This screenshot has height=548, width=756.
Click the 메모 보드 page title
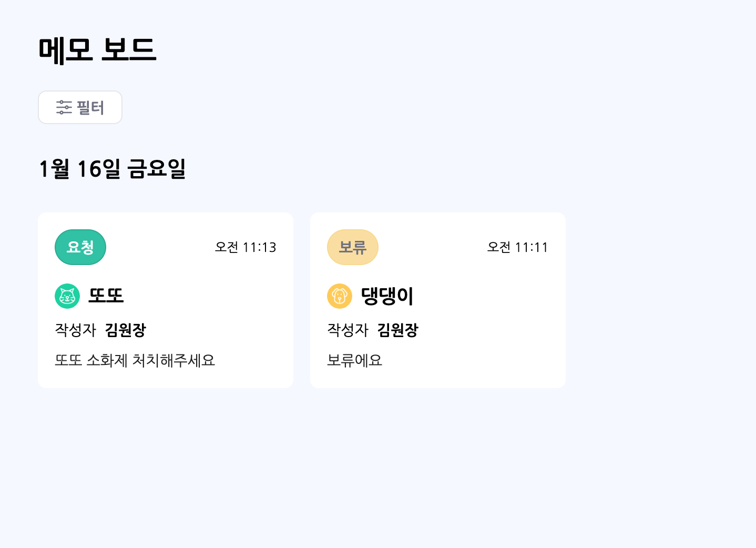click(x=98, y=50)
